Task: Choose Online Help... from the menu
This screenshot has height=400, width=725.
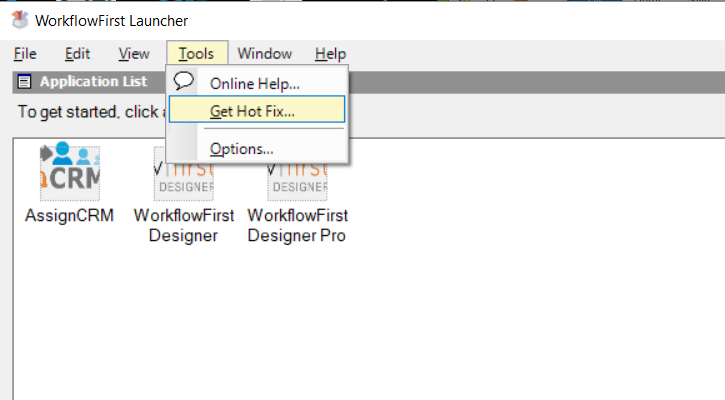Action: [x=257, y=83]
